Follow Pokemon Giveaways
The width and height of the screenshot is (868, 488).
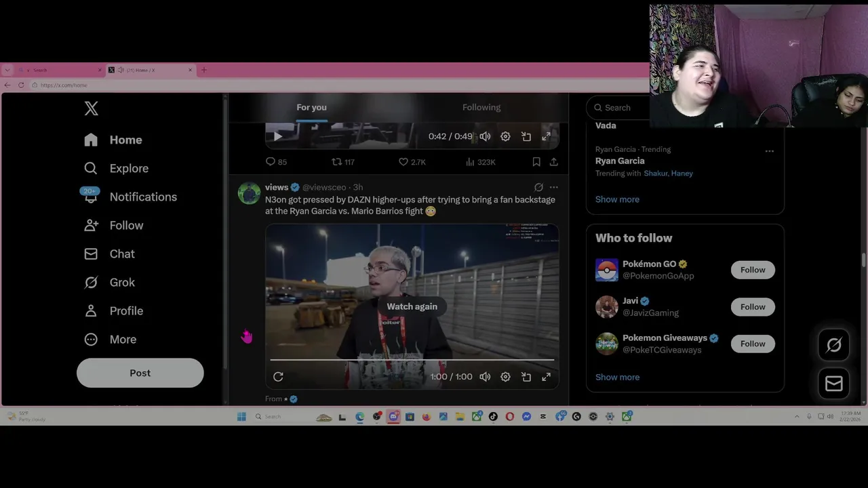point(753,344)
